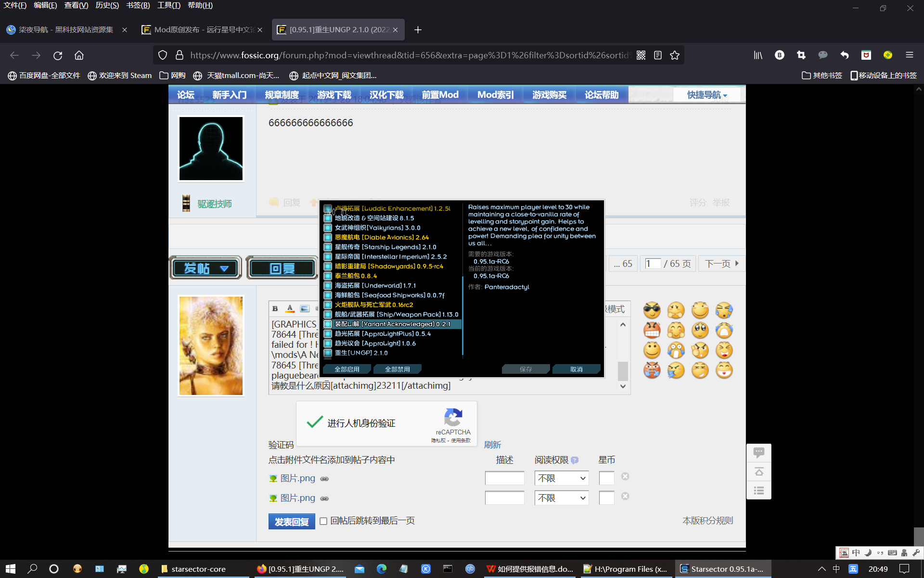Screen dimensions: 924x578
Task: Click the scroll-to-top icon in side panel
Action: (x=759, y=472)
